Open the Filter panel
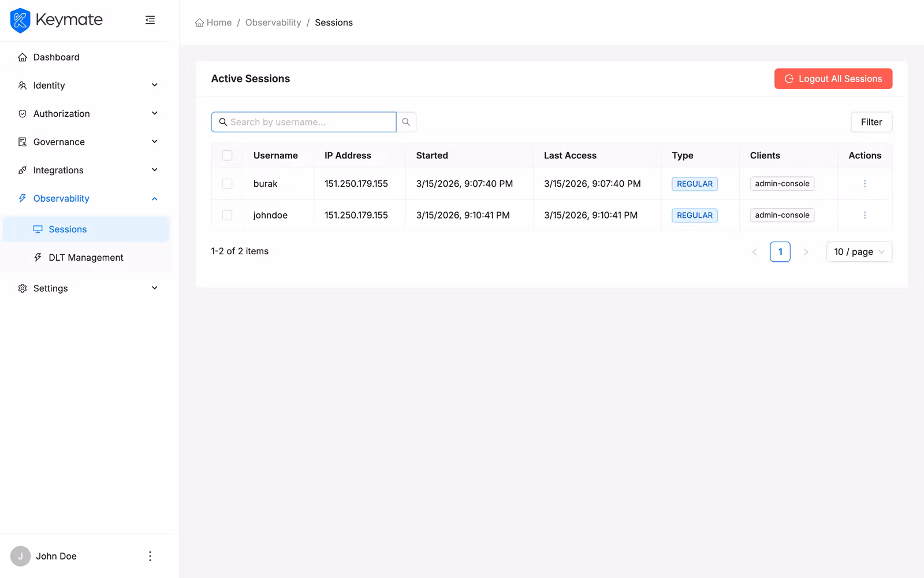Image resolution: width=924 pixels, height=578 pixels. [871, 122]
